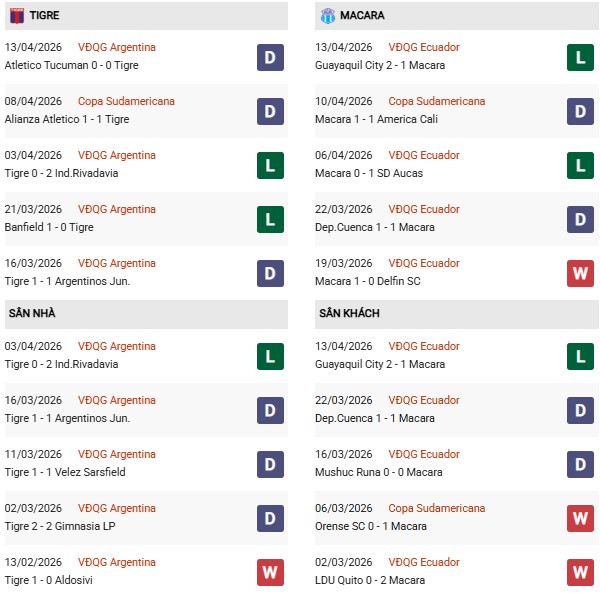Viewport: 600px width, 593px height.
Task: Click the draw badge for Atletico Tucuman match
Action: tap(270, 57)
